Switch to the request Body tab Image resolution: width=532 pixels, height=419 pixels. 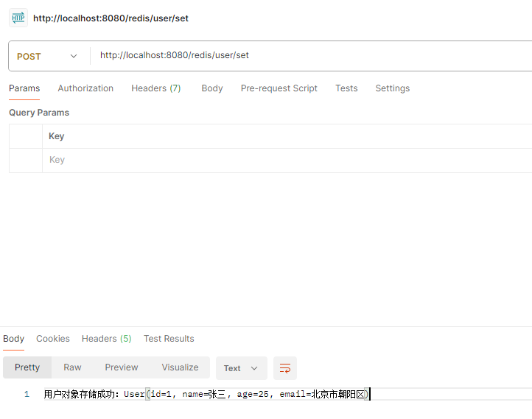point(212,88)
